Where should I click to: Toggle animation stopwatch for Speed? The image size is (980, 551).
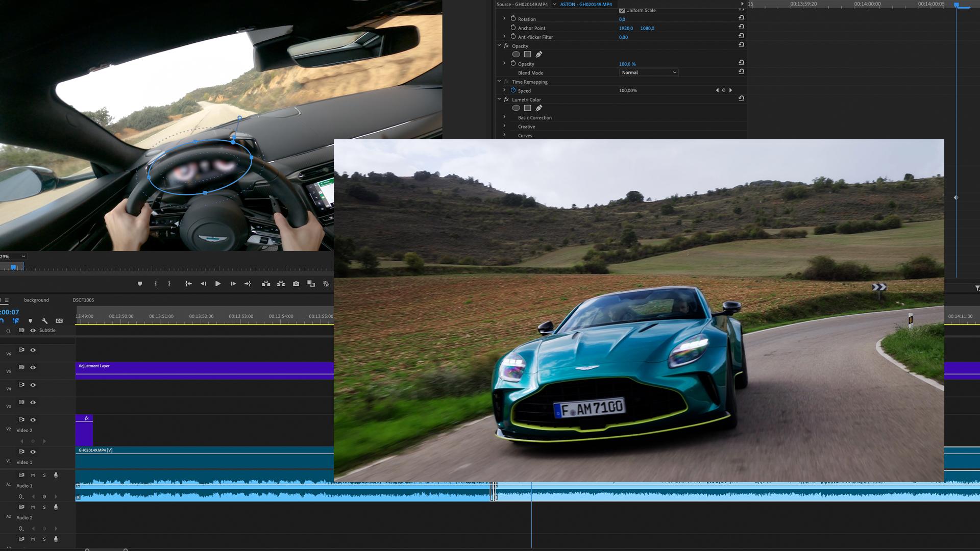click(x=513, y=90)
